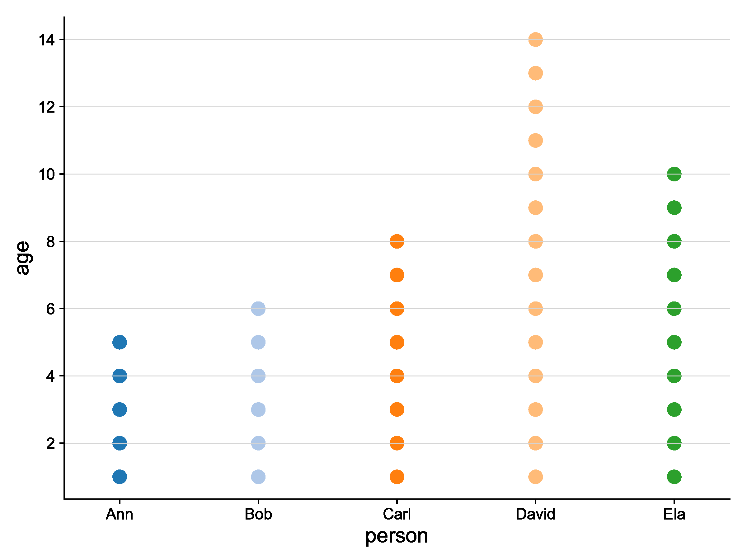
Task: Click Ann's lowest dot at age 1
Action: coord(120,477)
